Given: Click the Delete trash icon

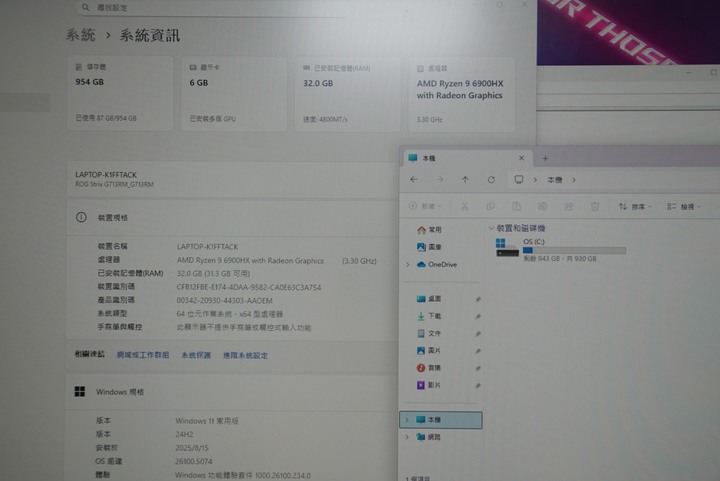Looking at the screenshot, I should pyautogui.click(x=595, y=207).
